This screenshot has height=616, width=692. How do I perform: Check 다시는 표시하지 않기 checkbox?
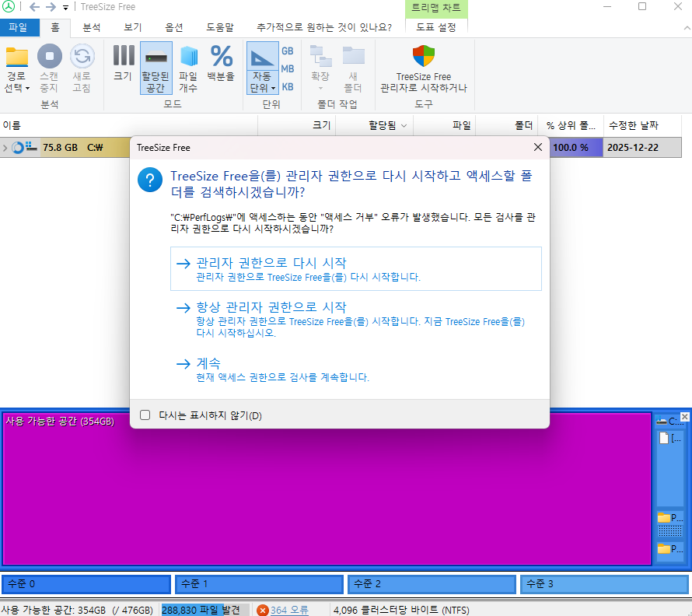(x=145, y=415)
